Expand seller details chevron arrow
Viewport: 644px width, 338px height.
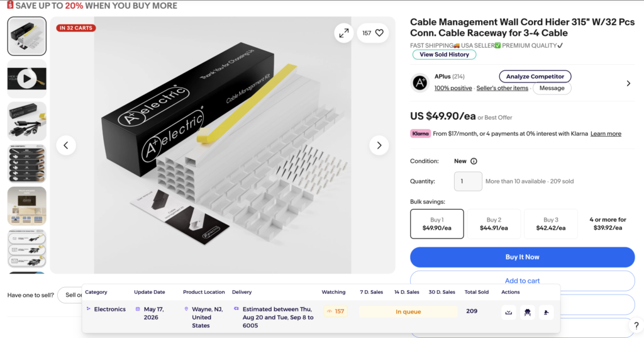tap(628, 84)
